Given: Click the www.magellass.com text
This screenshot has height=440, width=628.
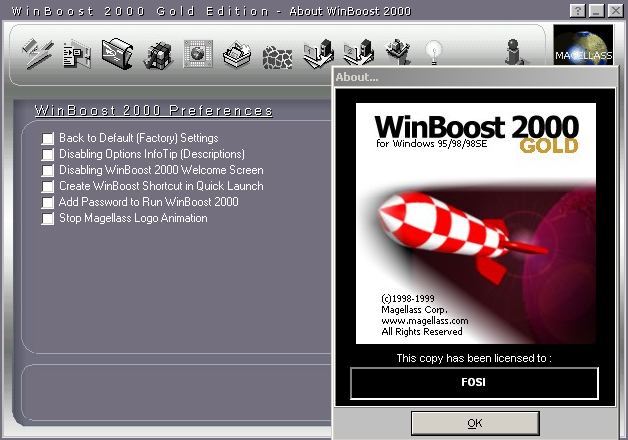Looking at the screenshot, I should point(425,321).
